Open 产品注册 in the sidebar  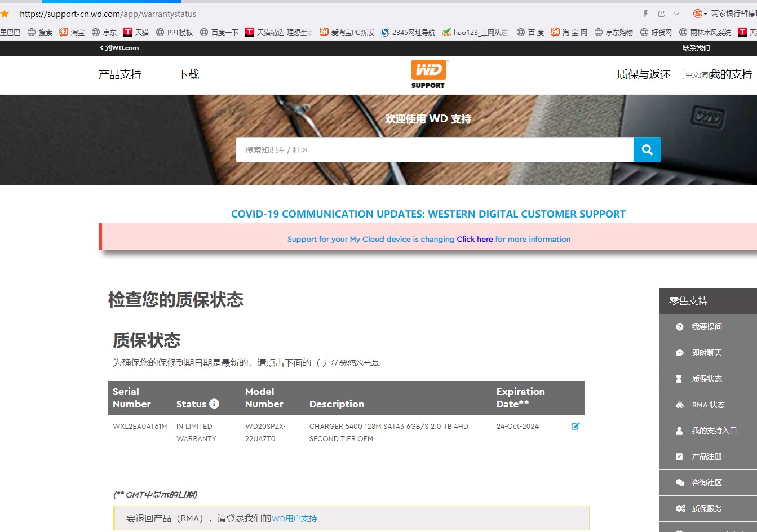(x=708, y=456)
